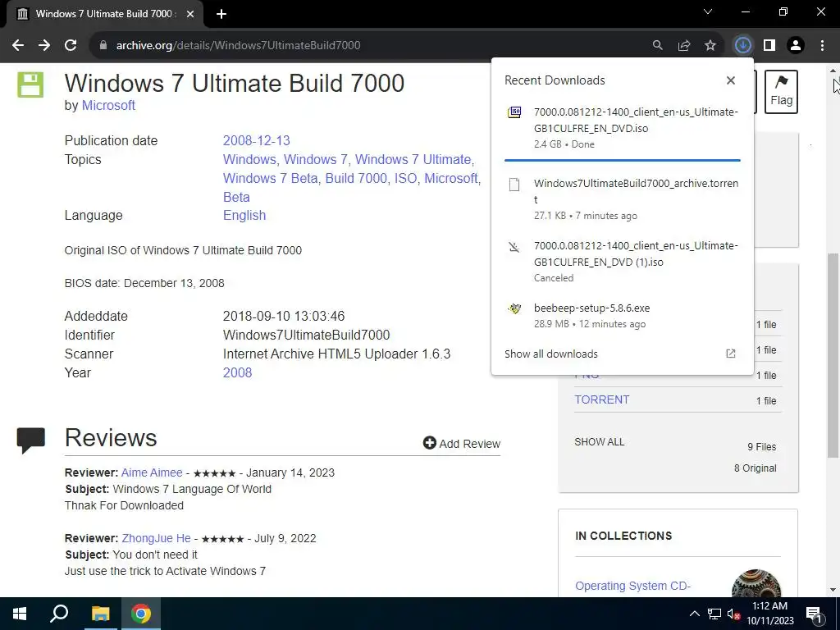Viewport: 840px width, 630px height.
Task: Open Operating System CD- collection link
Action: (x=632, y=586)
